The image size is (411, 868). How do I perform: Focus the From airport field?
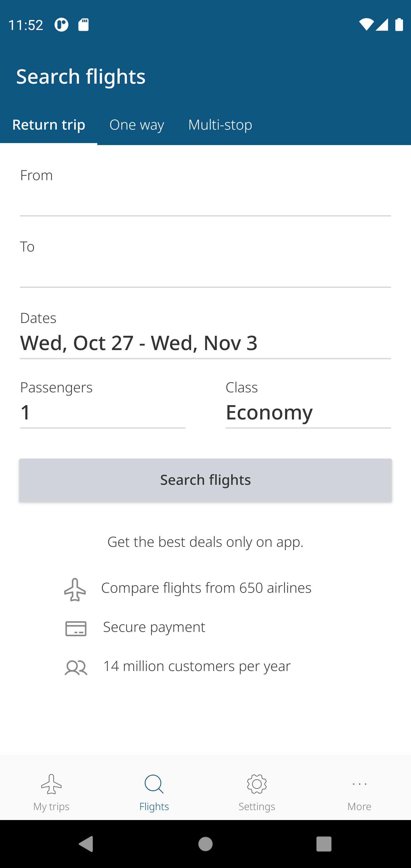205,192
